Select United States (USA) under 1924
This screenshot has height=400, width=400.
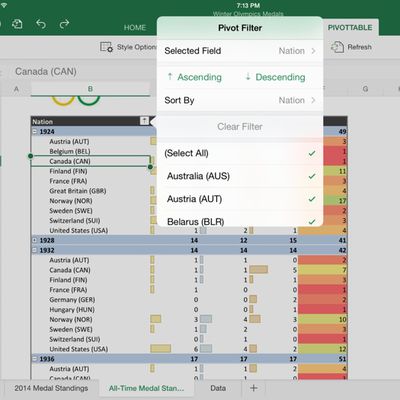point(79,231)
